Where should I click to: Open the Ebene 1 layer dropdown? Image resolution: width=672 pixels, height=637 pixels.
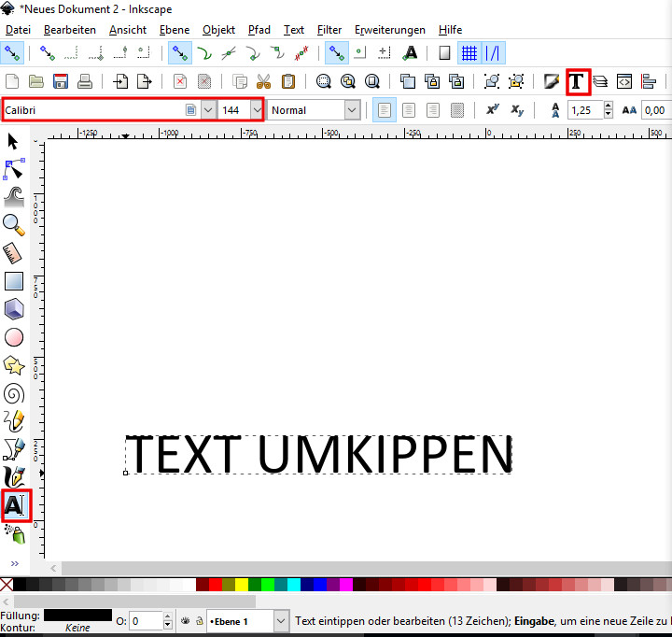pos(281,621)
